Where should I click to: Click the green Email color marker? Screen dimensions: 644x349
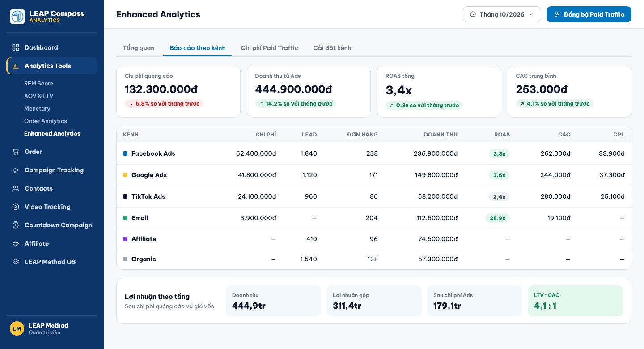tap(125, 218)
